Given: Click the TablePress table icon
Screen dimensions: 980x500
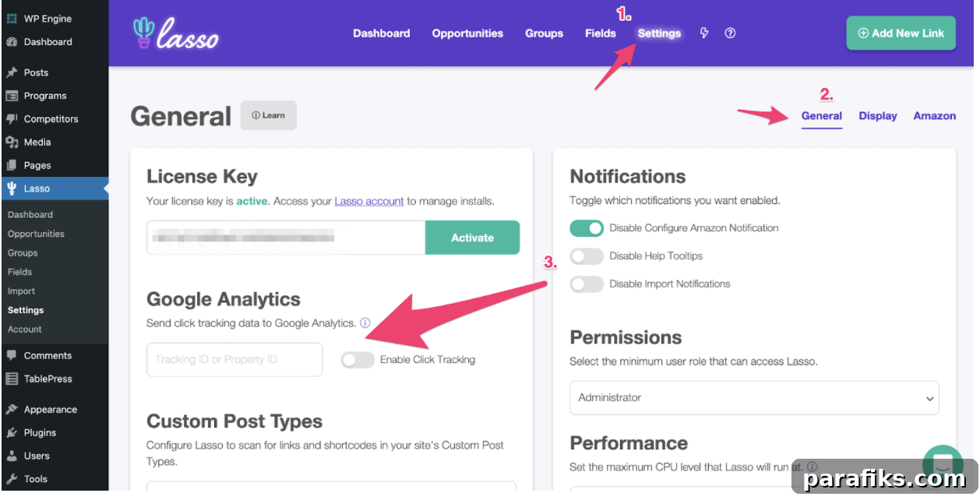Looking at the screenshot, I should 12,379.
